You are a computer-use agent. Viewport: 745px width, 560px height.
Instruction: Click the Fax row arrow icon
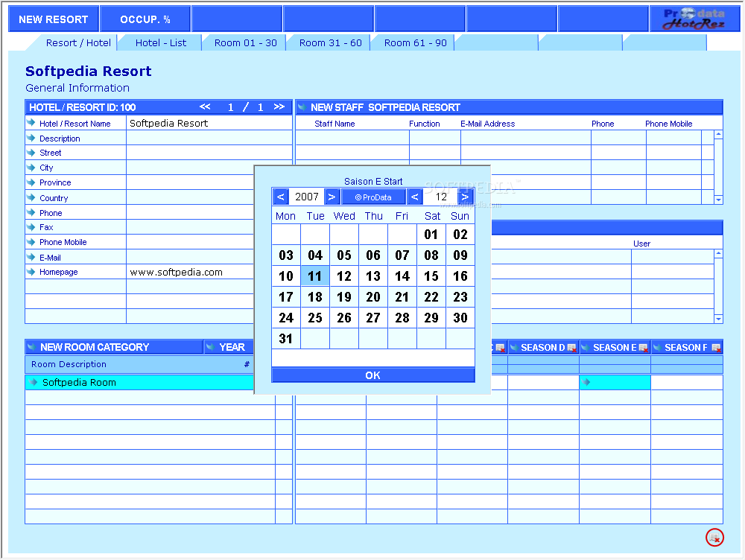click(31, 226)
